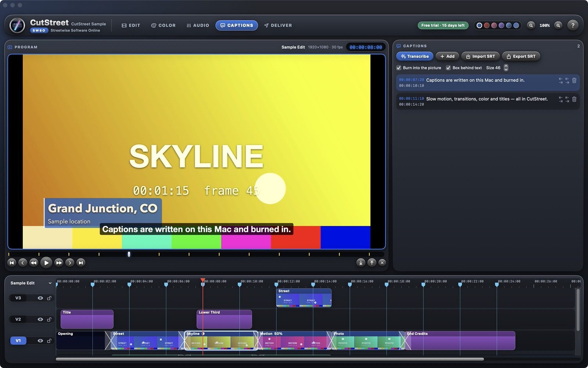Select the purple theme color swatch
The width and height of the screenshot is (588, 368).
coord(501,25)
